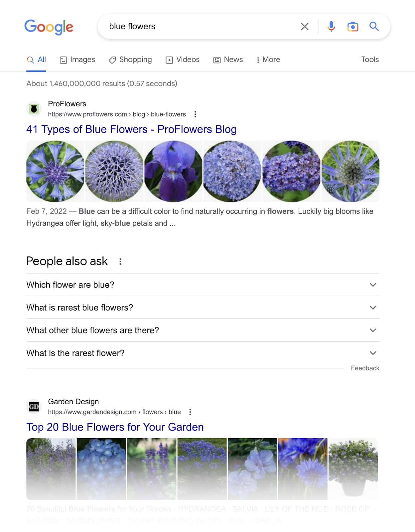Click the Feedback link

[x=365, y=368]
